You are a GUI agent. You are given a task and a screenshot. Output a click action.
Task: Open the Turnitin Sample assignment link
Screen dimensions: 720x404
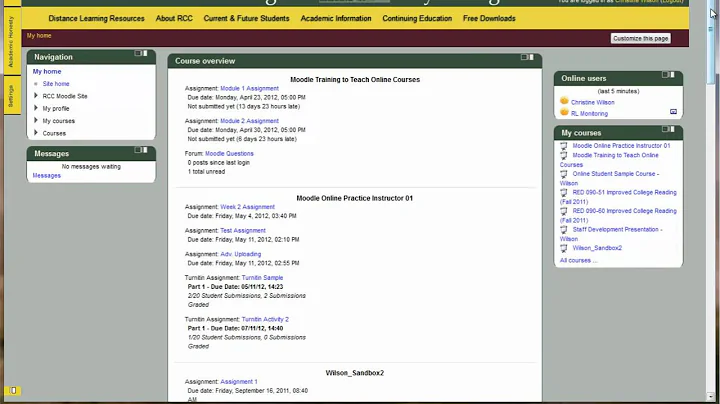[x=262, y=278]
